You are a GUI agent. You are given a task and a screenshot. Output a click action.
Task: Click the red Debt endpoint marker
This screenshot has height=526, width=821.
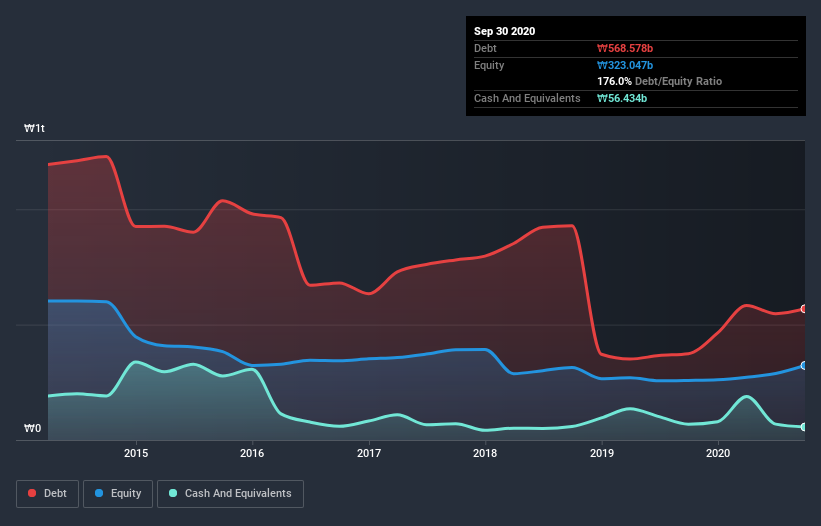click(x=804, y=309)
